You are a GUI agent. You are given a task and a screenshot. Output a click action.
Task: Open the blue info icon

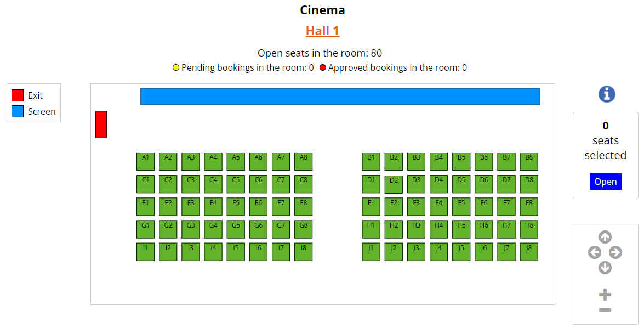[x=607, y=94]
